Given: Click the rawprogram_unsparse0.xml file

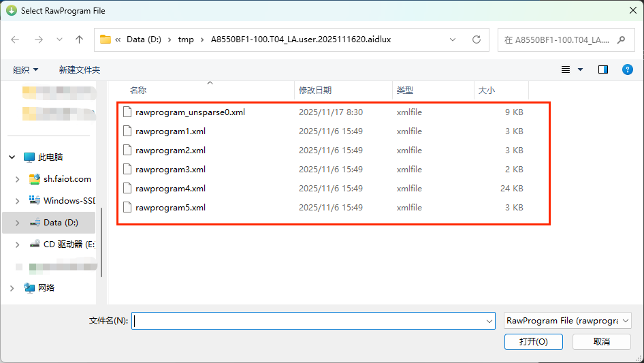Looking at the screenshot, I should [x=190, y=112].
